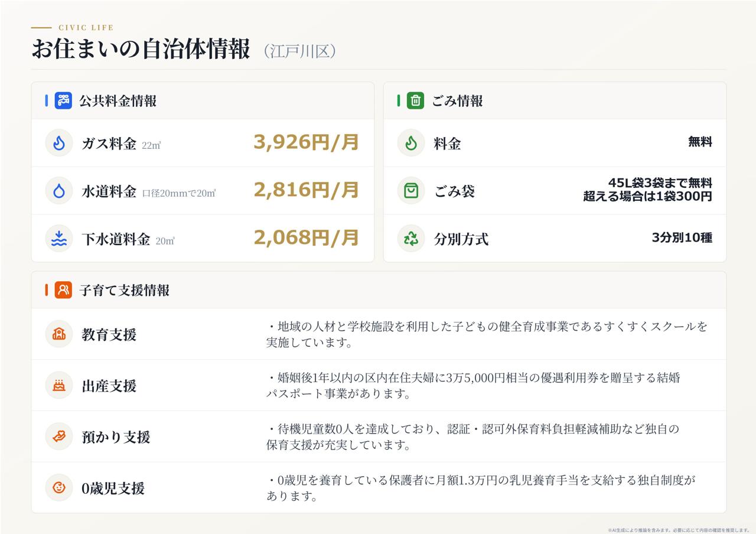
Task: Click the 公共料金情報 section heading
Action: coord(118,101)
